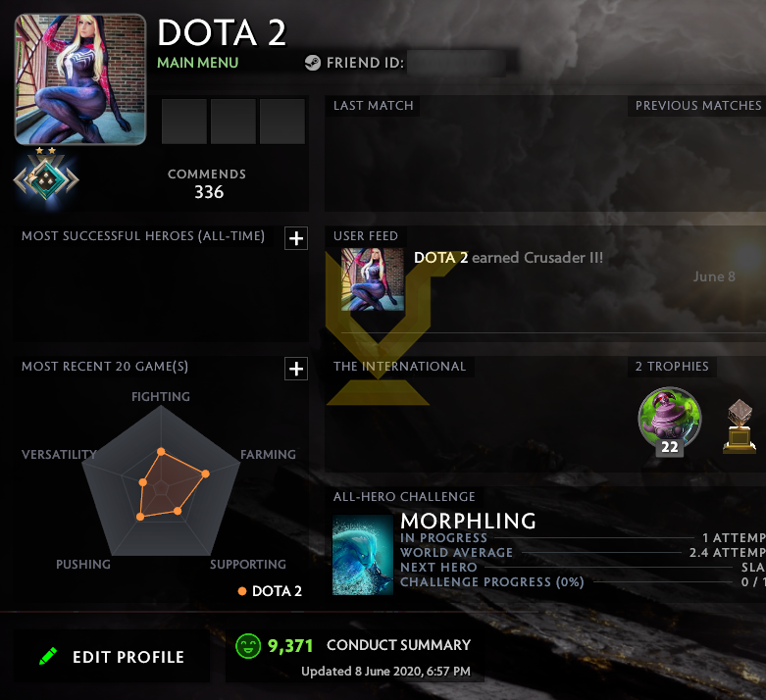Image resolution: width=766 pixels, height=700 pixels.
Task: Open the 2 Trophies label
Action: [672, 367]
